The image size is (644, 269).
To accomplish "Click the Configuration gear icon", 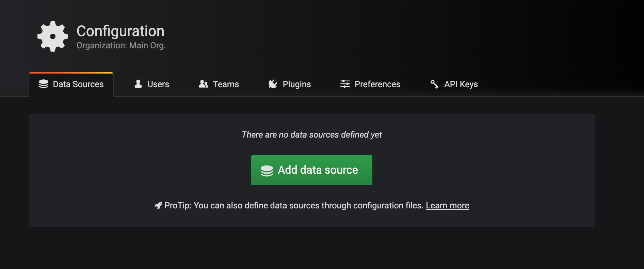I will tap(53, 36).
